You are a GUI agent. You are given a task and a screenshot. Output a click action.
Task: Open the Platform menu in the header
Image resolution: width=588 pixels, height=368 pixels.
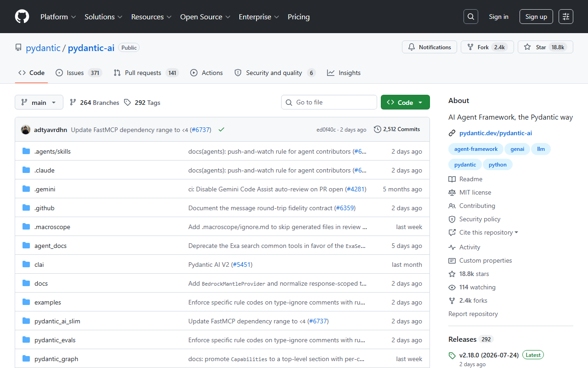58,17
